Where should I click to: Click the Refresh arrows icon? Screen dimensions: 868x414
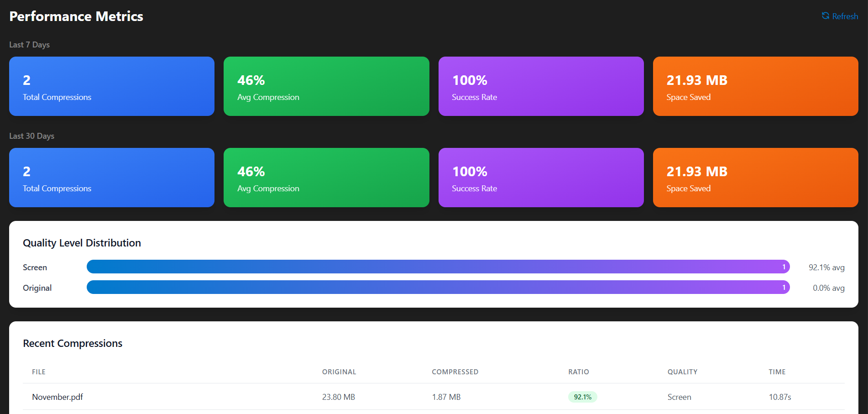(x=825, y=16)
